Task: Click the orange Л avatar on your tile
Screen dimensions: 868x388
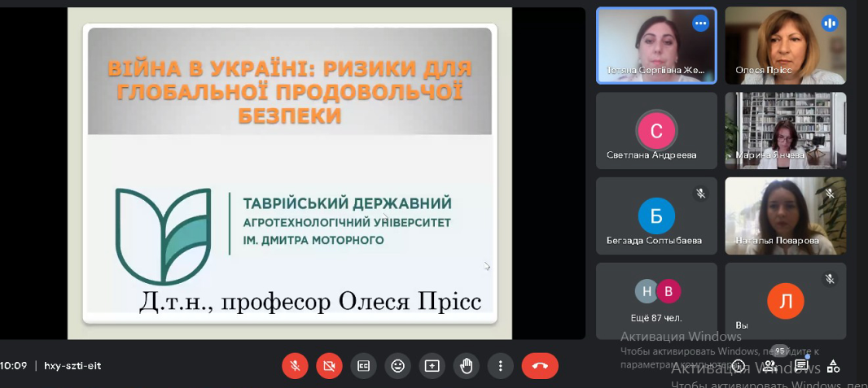Action: (x=786, y=301)
